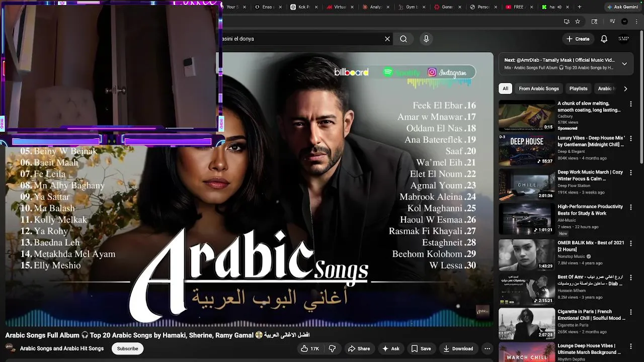The width and height of the screenshot is (644, 362).
Task: Open options for OMER BALIK Mix video
Action: point(631,243)
